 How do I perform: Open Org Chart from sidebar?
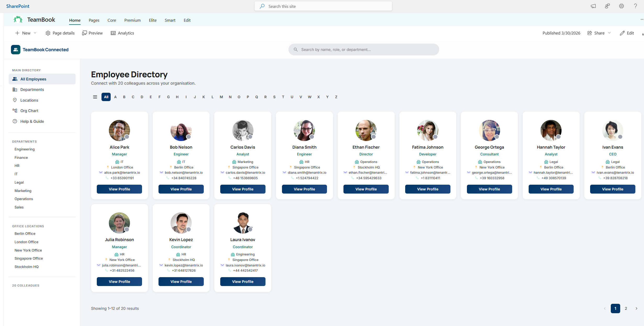point(29,111)
